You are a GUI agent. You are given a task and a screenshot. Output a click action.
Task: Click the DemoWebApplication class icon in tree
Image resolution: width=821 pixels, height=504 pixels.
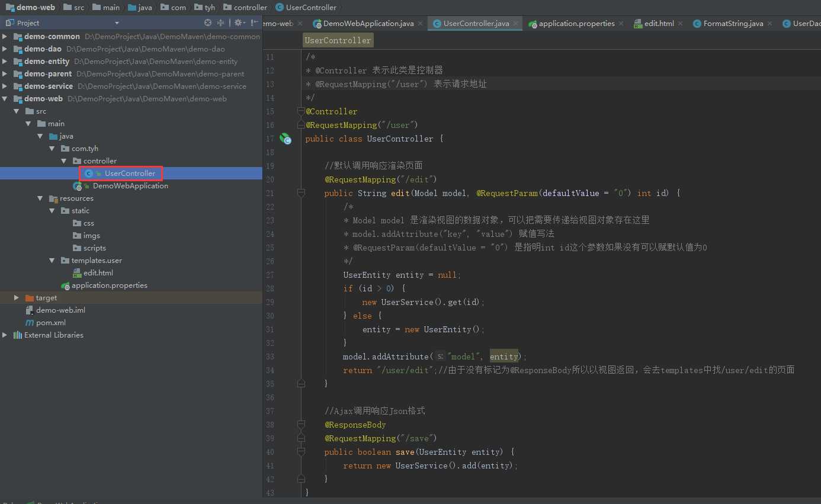pyautogui.click(x=78, y=186)
